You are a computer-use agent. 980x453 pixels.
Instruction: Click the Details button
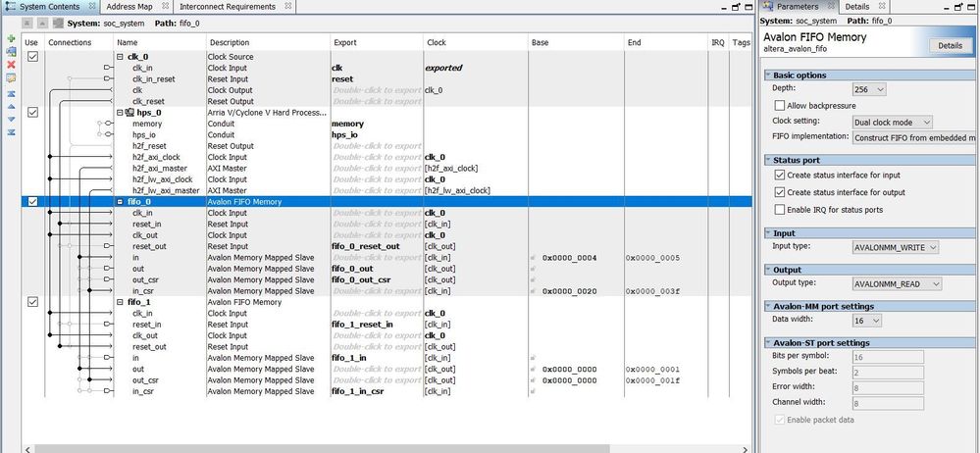[950, 45]
